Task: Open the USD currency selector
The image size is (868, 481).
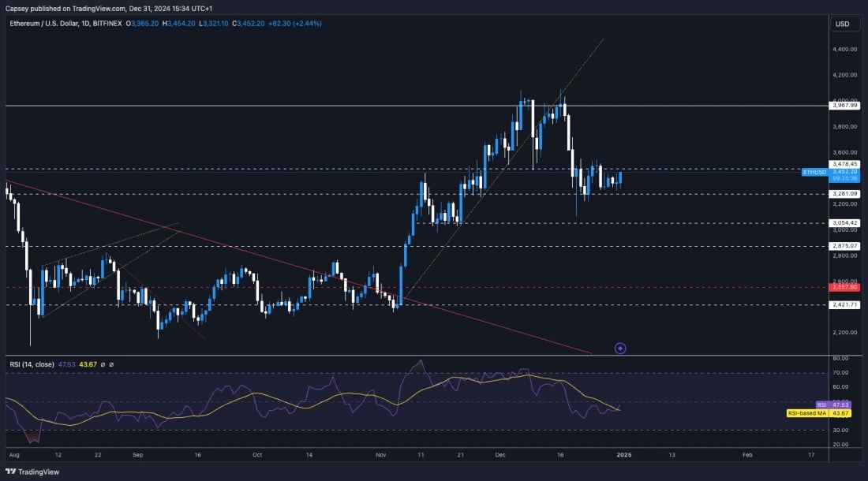Action: 844,24
